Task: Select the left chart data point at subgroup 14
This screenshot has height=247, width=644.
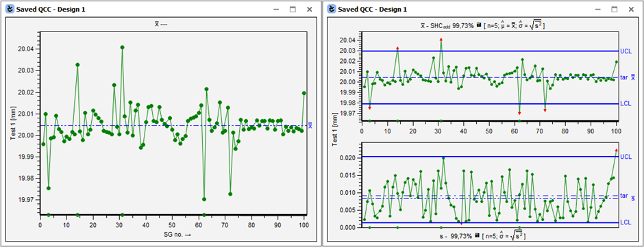Action: click(77, 64)
